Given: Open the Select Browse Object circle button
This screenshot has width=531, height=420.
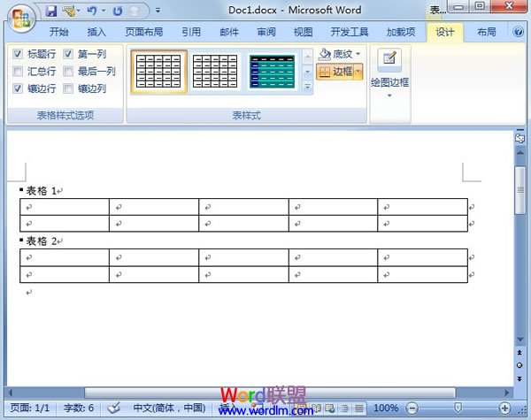Looking at the screenshot, I should [x=519, y=365].
